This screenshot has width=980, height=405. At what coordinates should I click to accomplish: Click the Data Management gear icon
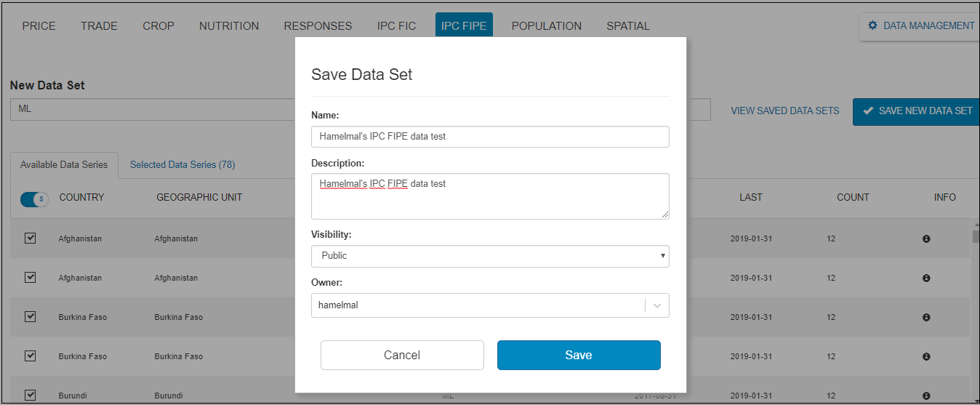pyautogui.click(x=872, y=25)
